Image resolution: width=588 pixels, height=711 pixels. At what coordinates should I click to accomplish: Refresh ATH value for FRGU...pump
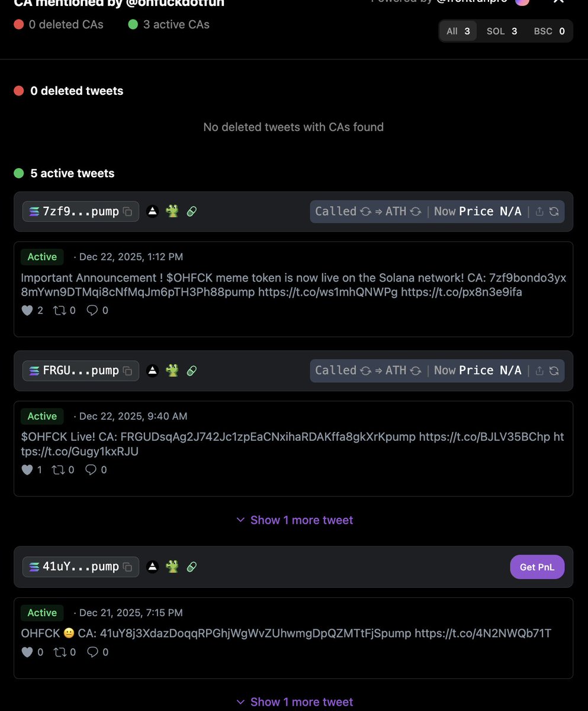tap(416, 371)
